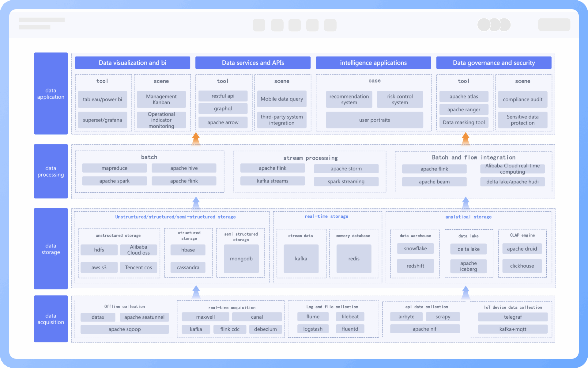
Task: Click the tableau/power bi box
Action: pyautogui.click(x=103, y=99)
